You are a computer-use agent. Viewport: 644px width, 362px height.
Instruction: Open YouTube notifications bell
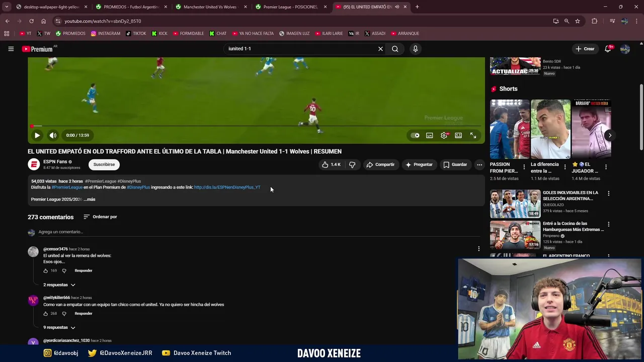(608, 49)
